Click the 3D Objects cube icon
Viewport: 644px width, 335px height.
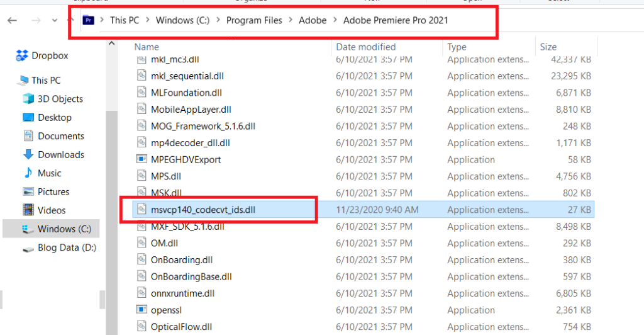click(x=28, y=99)
